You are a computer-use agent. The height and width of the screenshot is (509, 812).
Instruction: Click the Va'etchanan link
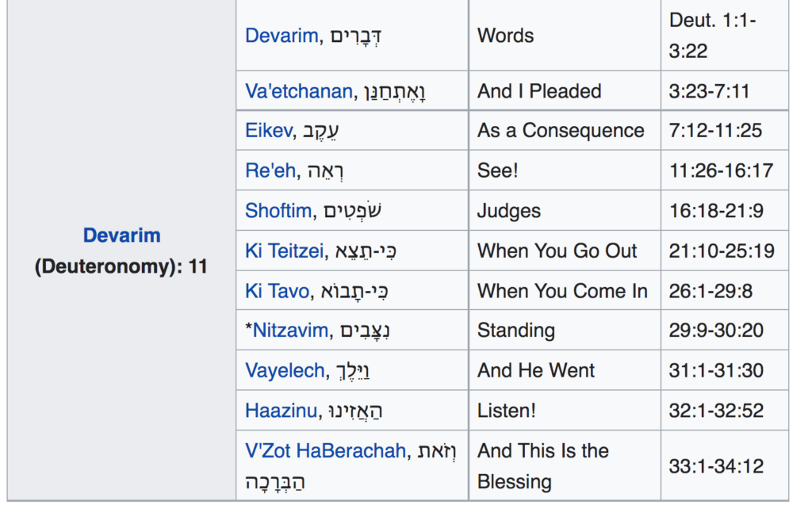point(298,91)
